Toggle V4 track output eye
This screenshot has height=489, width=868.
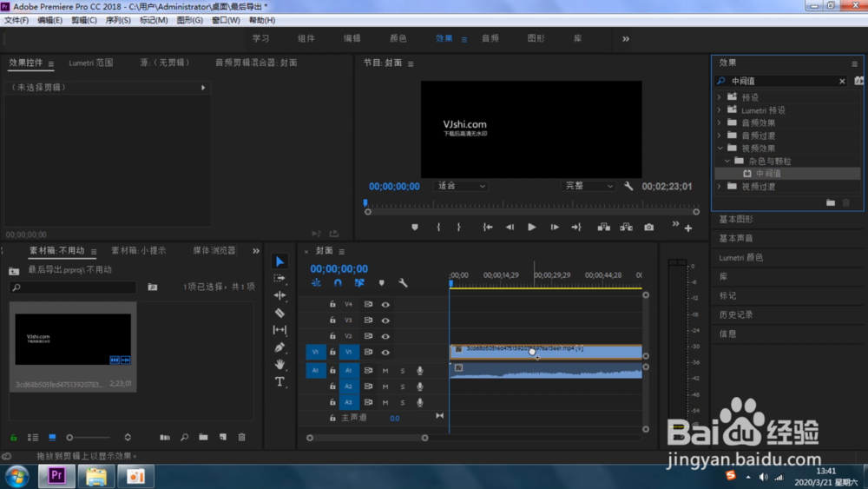(x=385, y=305)
